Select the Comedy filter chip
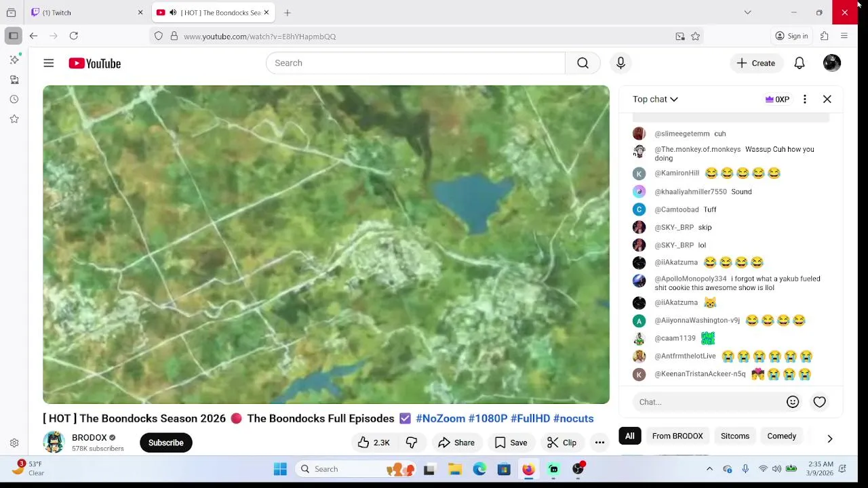 (x=781, y=436)
